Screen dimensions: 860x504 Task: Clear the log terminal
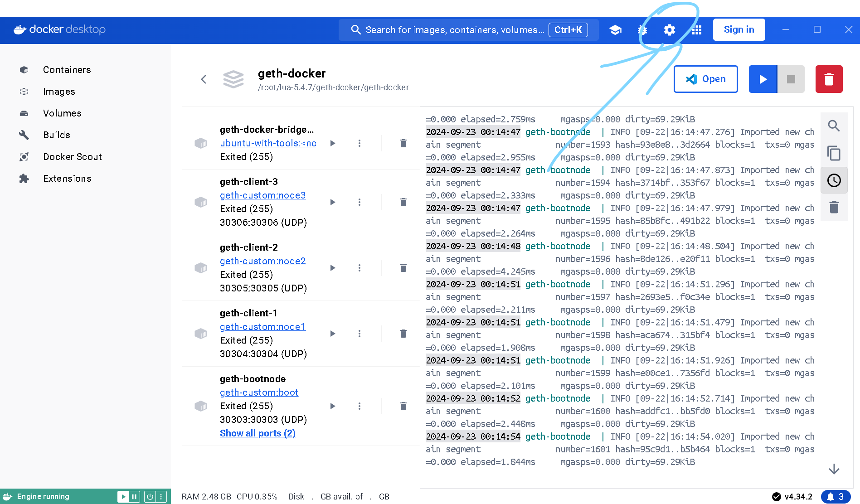pos(834,208)
